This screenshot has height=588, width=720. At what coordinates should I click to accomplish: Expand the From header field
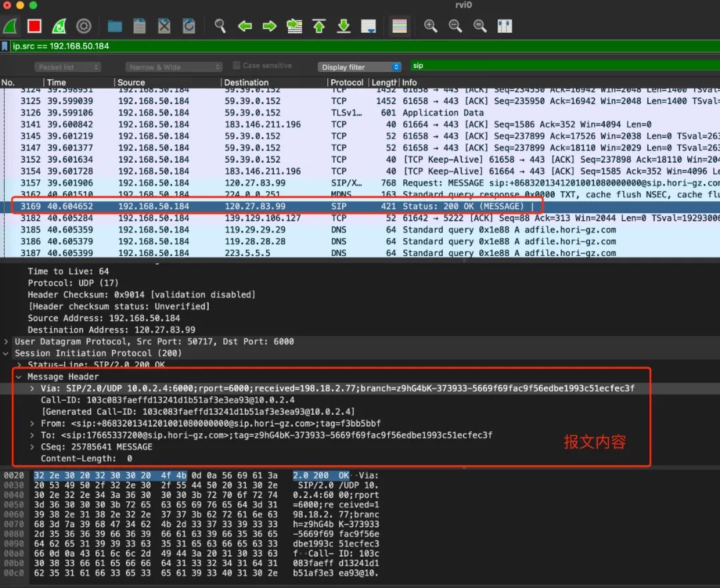click(x=32, y=424)
